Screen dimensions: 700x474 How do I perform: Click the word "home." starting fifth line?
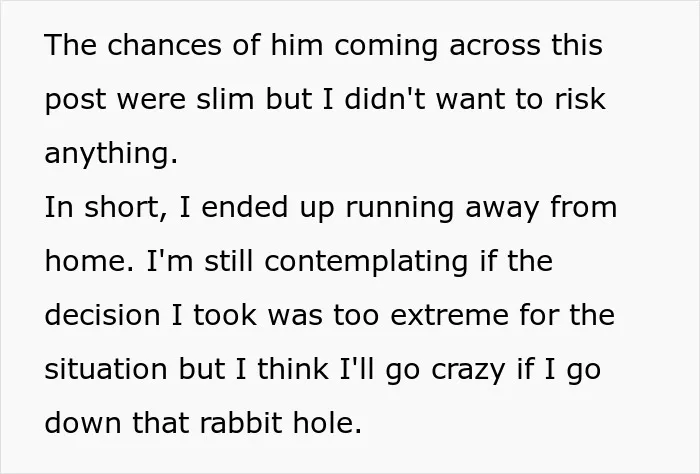coord(89,261)
